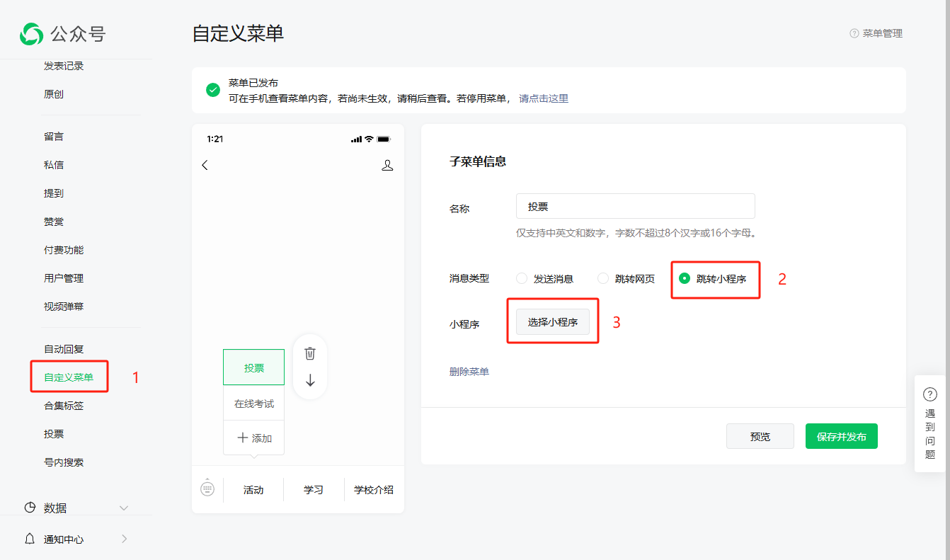The image size is (950, 560).
Task: Open 私信 in sidebar
Action: [54, 165]
